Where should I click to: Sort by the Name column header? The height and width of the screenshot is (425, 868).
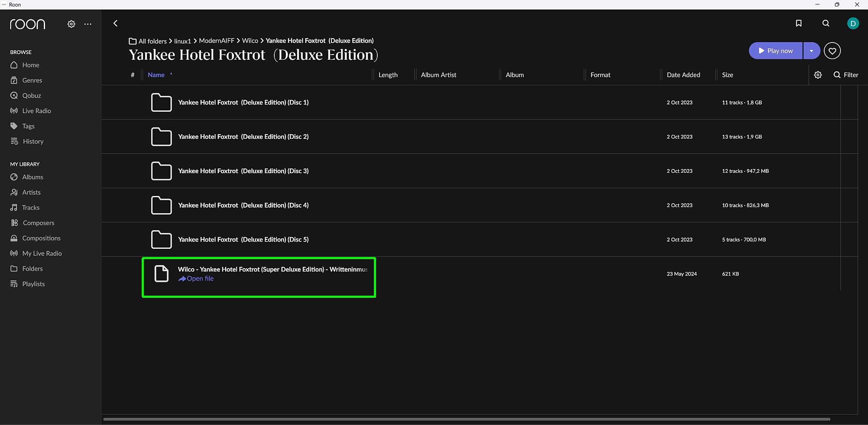pos(156,75)
